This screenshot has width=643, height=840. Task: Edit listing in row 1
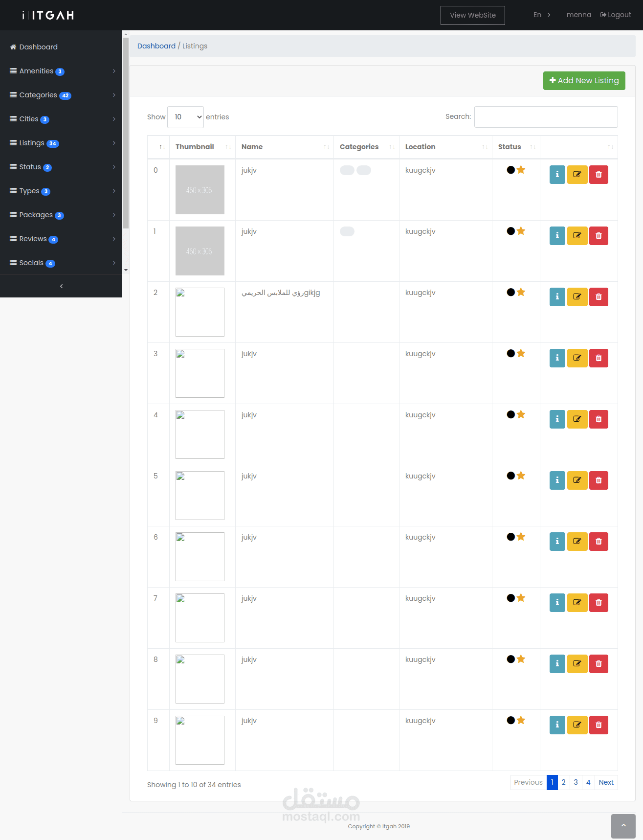(577, 236)
